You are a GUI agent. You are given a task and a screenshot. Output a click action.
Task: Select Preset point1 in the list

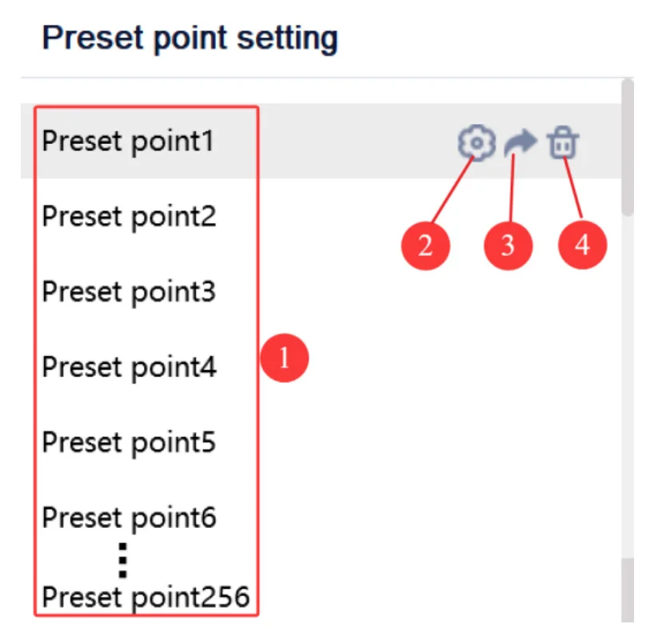tap(128, 142)
